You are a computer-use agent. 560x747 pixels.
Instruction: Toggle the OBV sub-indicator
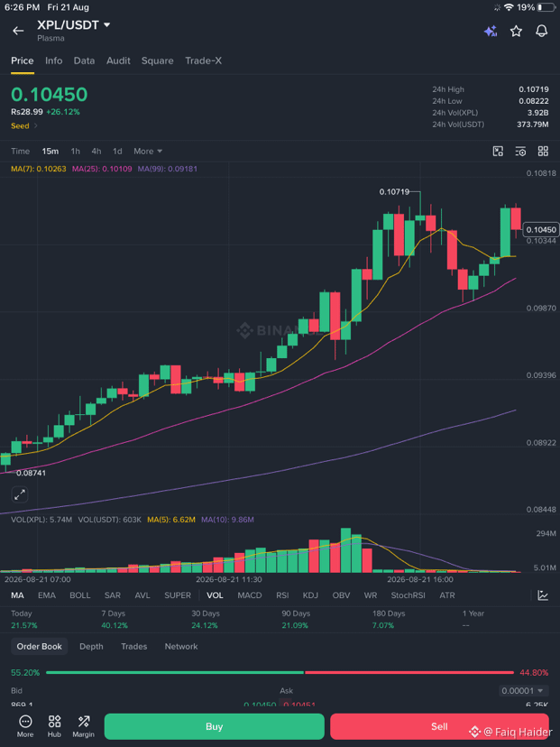click(341, 595)
